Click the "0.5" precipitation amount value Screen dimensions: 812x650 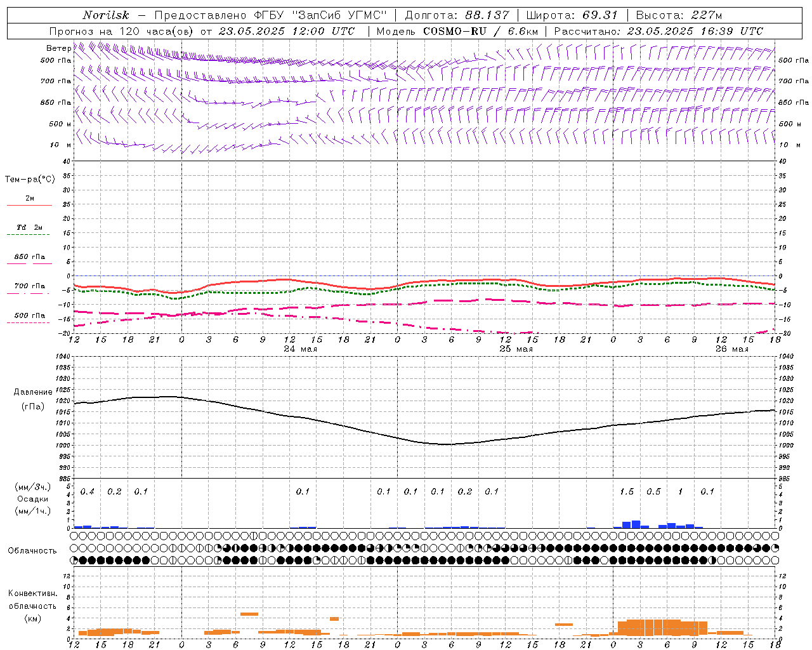653,492
